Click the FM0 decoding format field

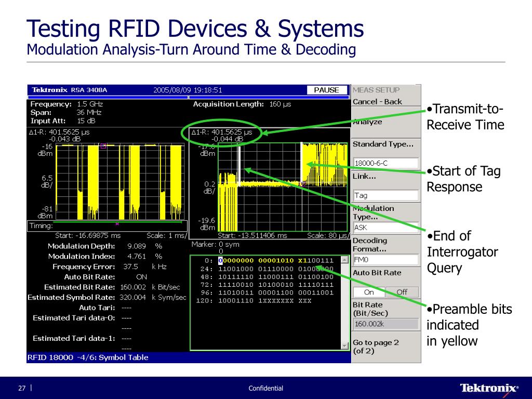tap(386, 260)
